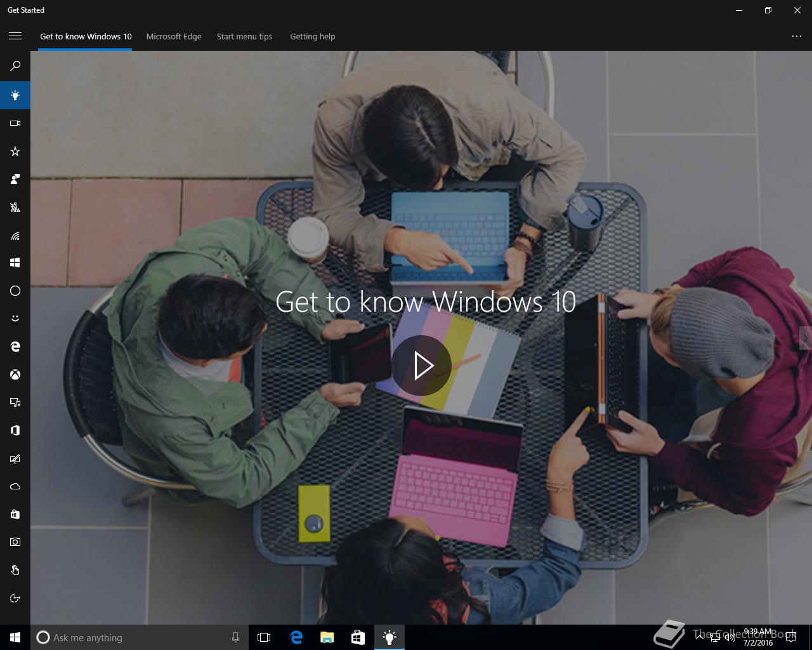Open the camera icon in the sidebar
The image size is (812, 650).
pos(15,542)
